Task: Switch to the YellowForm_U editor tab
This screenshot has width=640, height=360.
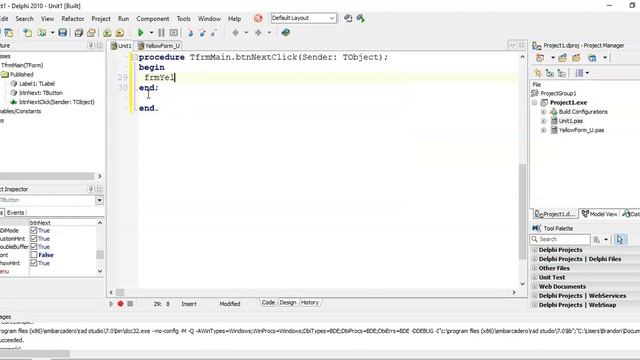Action: point(159,46)
